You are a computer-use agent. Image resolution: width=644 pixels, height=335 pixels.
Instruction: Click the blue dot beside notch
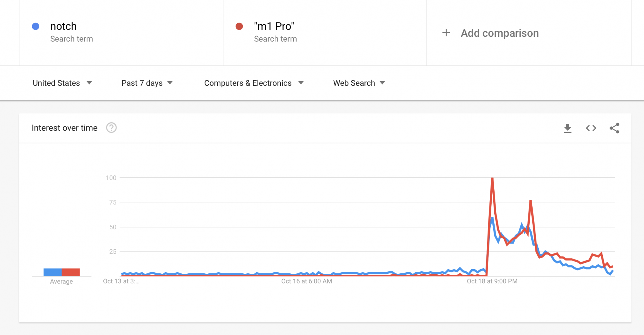tap(36, 26)
